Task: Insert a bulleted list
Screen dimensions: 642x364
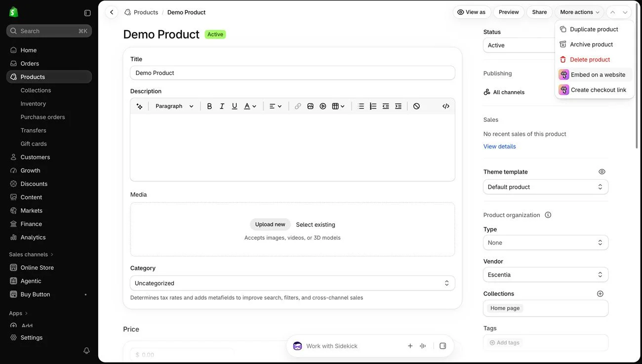Action: pyautogui.click(x=361, y=106)
